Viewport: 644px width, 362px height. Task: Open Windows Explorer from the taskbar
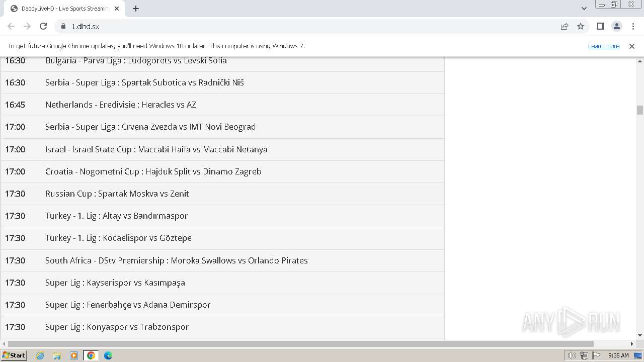pos(57,355)
